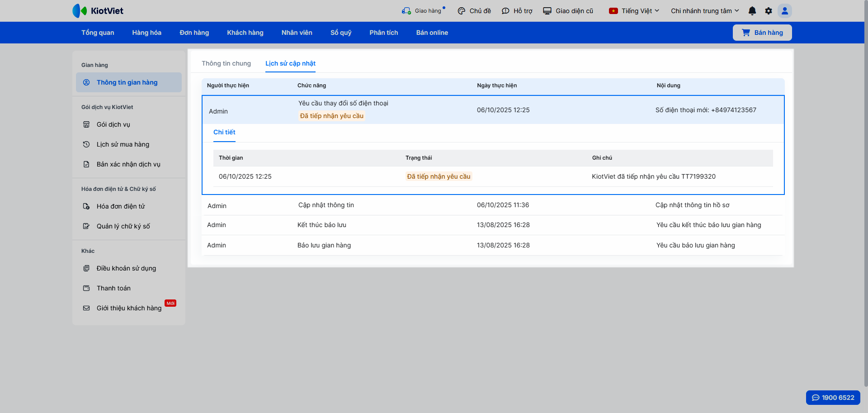This screenshot has height=413, width=868.
Task: Open Gói dịch vụ in sidebar
Action: (x=113, y=124)
